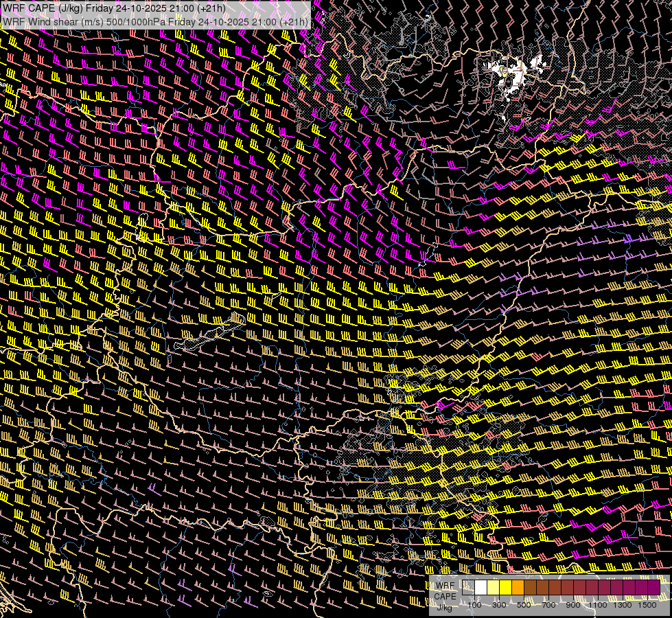Select the last purple legend swatch after 1500
Viewport: 672px width, 618px height.
(653, 588)
